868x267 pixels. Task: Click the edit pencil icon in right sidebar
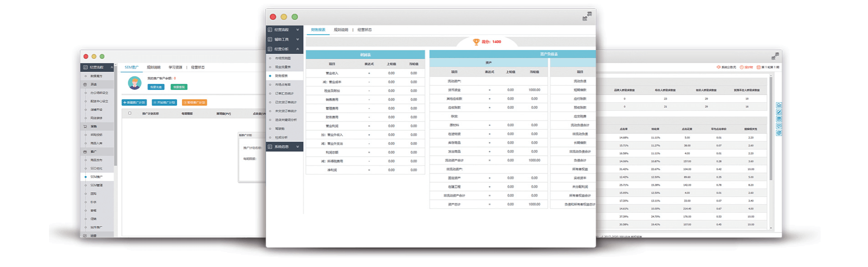[x=779, y=112]
